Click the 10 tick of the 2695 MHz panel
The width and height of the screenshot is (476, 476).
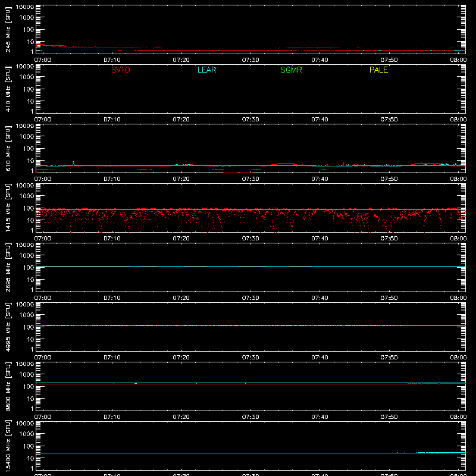coord(30,280)
